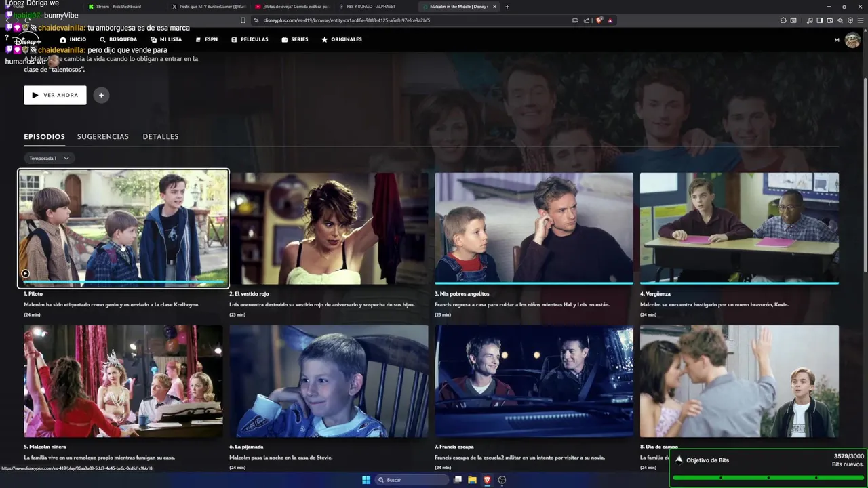Open PELÍCULAS section in navigation
This screenshot has height=488, width=868.
coord(250,39)
